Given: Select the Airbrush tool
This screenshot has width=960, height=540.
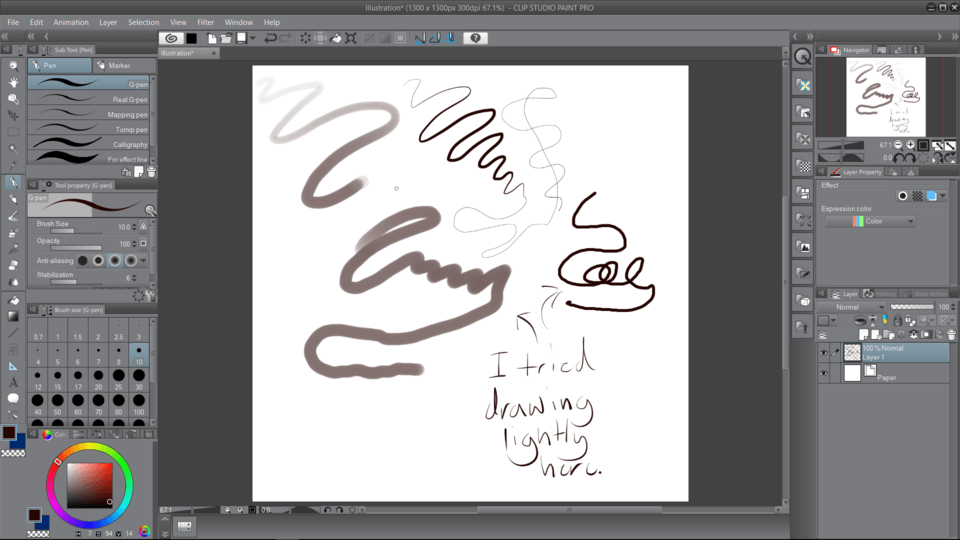Looking at the screenshot, I should [x=13, y=233].
